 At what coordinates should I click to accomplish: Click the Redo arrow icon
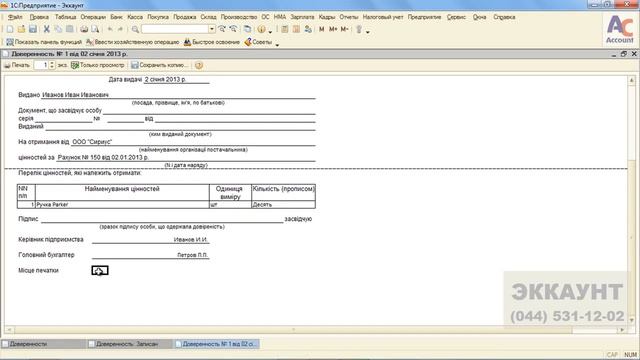(120, 29)
